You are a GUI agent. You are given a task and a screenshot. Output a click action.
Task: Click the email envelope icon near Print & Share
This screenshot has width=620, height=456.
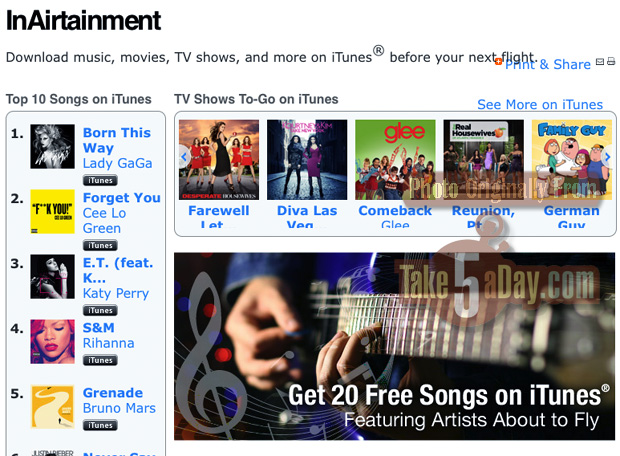point(600,61)
